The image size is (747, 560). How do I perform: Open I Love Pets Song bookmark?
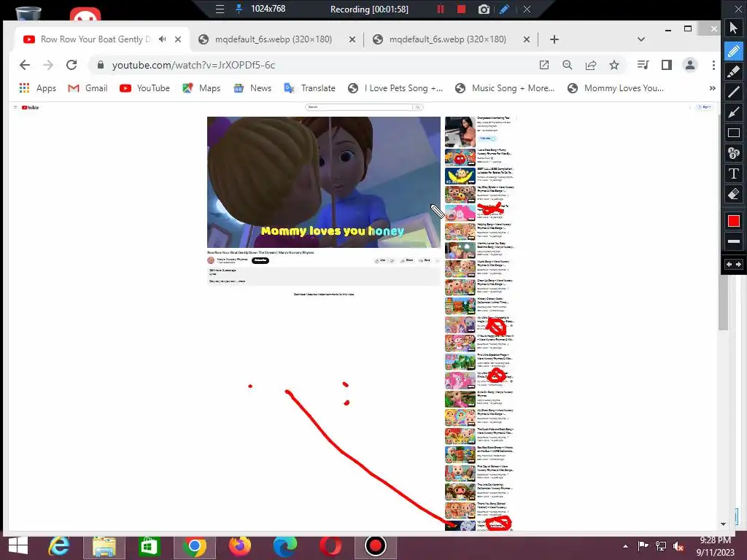point(395,88)
